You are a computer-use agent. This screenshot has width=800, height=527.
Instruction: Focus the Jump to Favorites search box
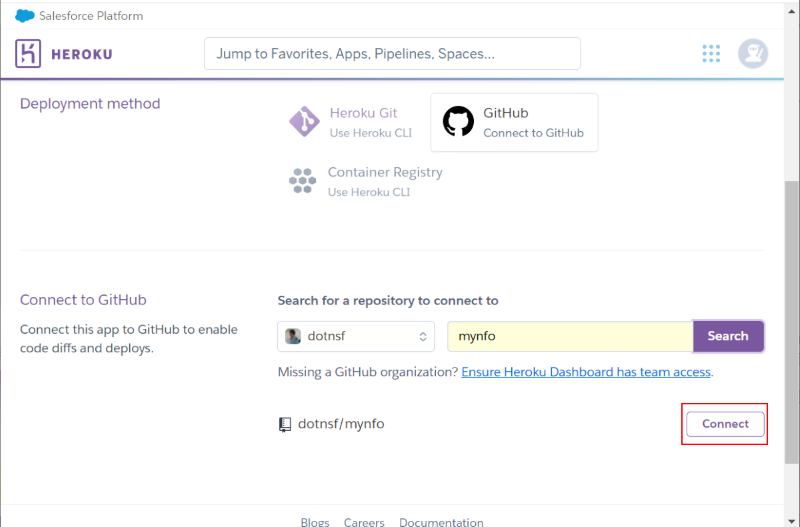392,54
